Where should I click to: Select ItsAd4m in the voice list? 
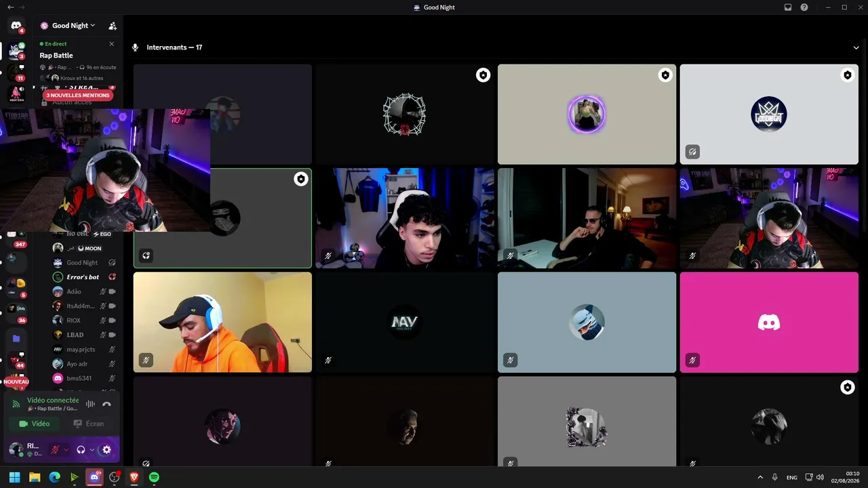pos(85,306)
